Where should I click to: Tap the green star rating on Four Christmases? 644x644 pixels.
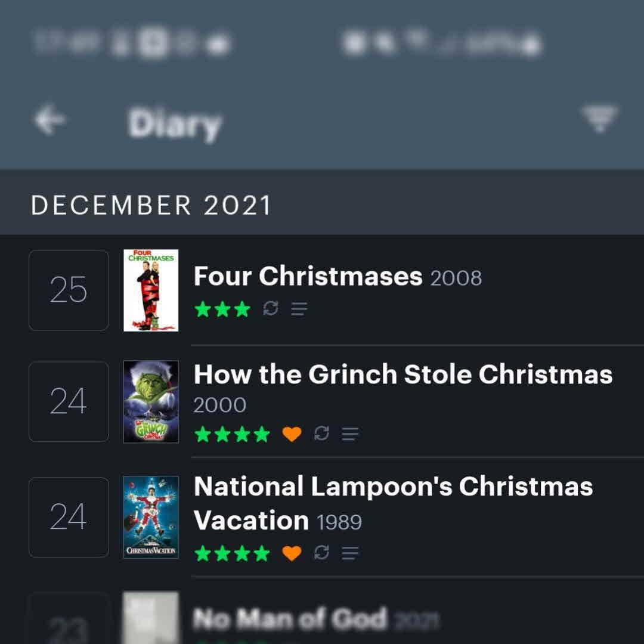(222, 309)
